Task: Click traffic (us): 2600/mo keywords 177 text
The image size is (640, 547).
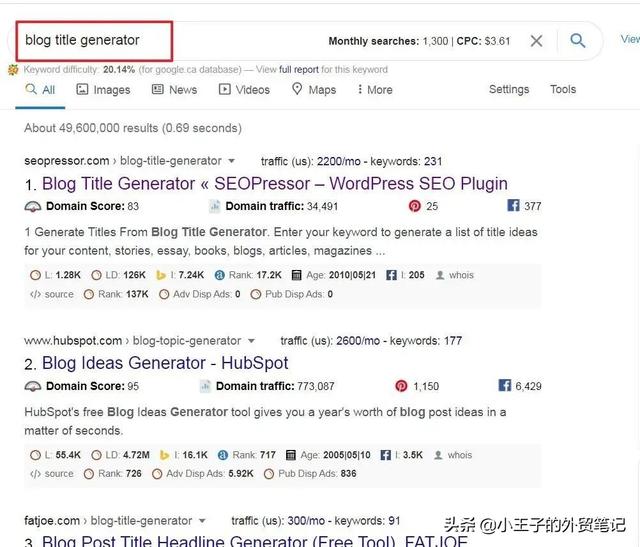Action: pyautogui.click(x=371, y=341)
